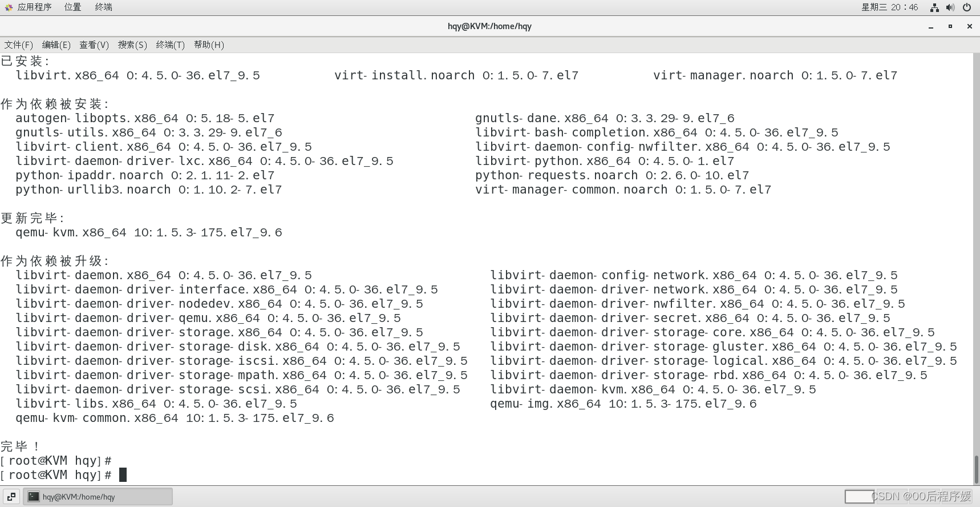Open the 帮助(H) menu
The width and height of the screenshot is (980, 507).
coord(209,45)
